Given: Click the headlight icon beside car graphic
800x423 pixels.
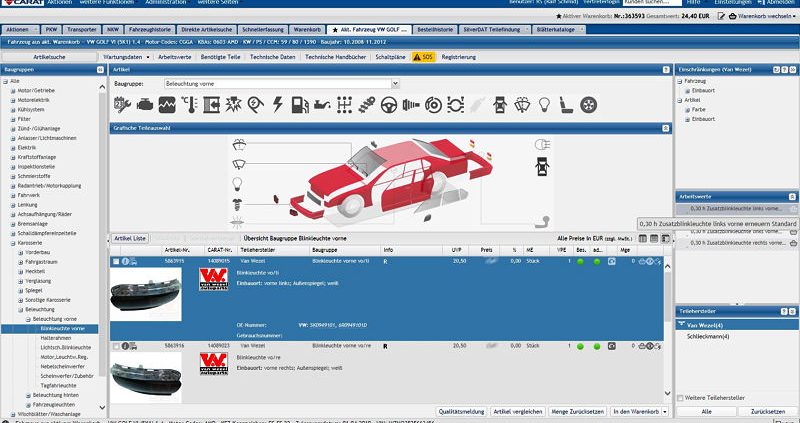Looking at the screenshot, I should point(542,144).
